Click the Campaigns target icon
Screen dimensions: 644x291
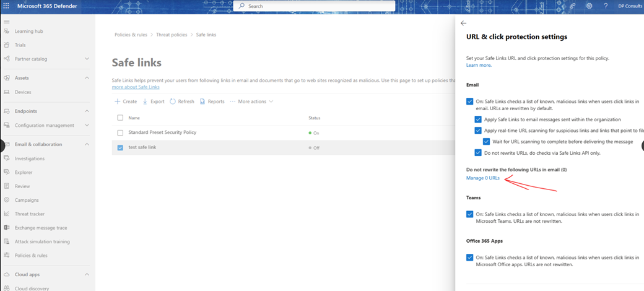7,200
